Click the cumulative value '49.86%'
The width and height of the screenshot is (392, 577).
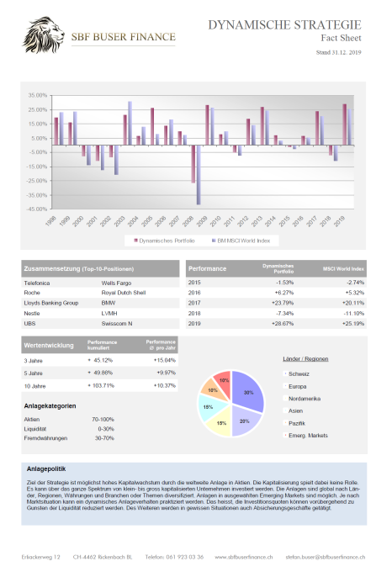(103, 373)
